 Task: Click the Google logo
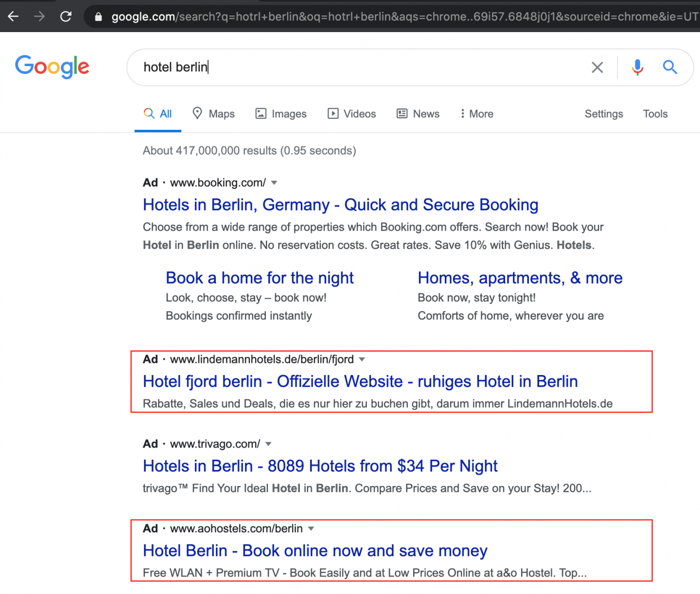52,67
